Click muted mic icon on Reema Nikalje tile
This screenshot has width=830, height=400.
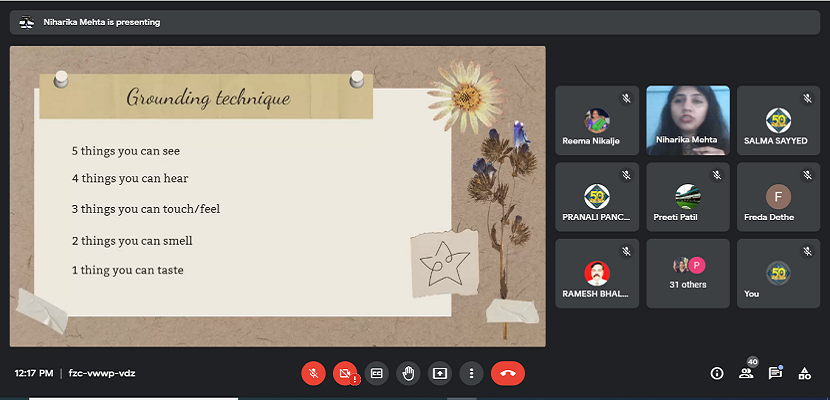[x=626, y=98]
